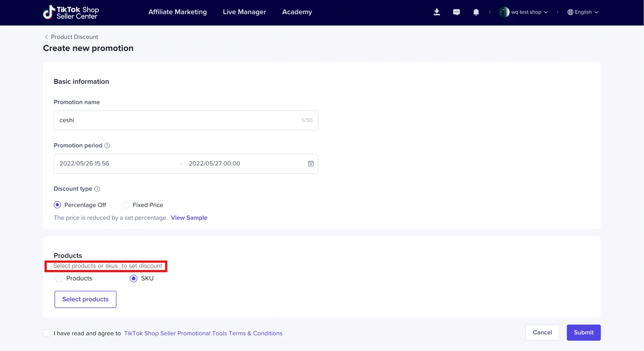Open the download icon in header
The width and height of the screenshot is (644, 351).
(437, 12)
